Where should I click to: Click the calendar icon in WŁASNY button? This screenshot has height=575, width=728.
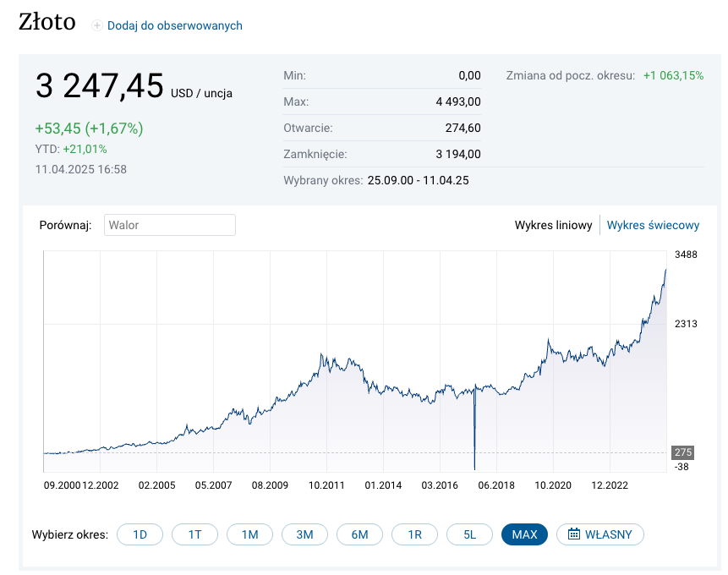574,534
